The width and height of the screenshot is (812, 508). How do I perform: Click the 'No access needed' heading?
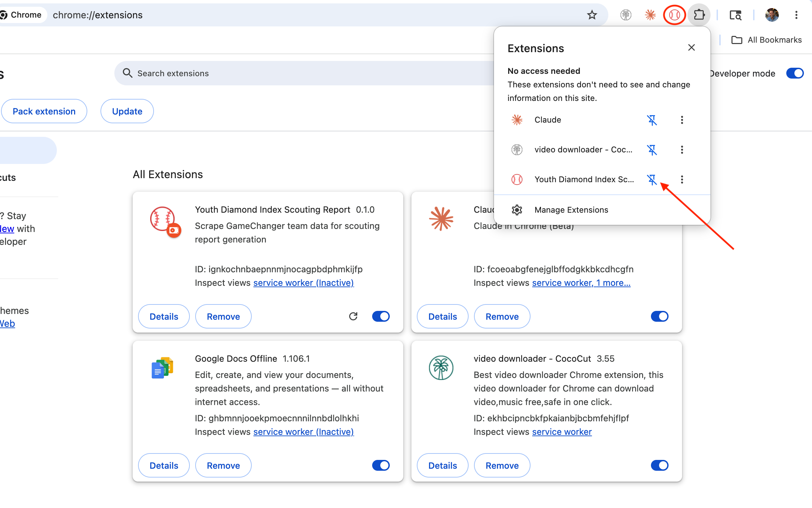point(544,71)
